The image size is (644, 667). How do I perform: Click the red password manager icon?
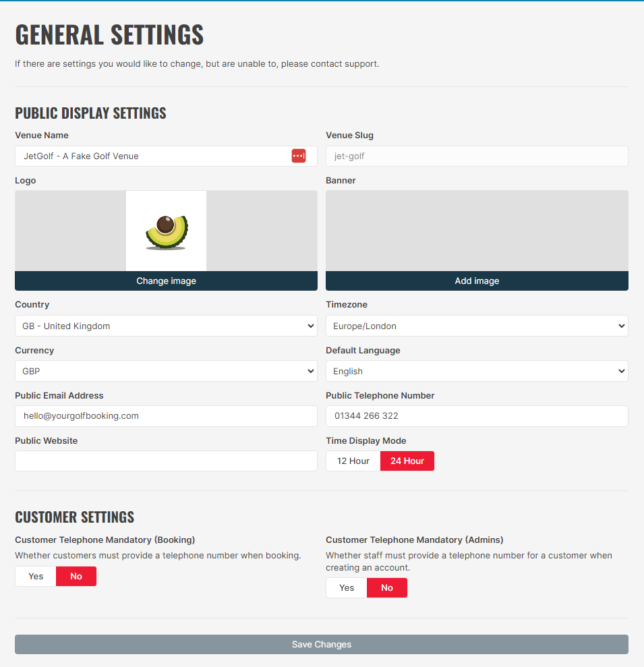click(x=298, y=156)
